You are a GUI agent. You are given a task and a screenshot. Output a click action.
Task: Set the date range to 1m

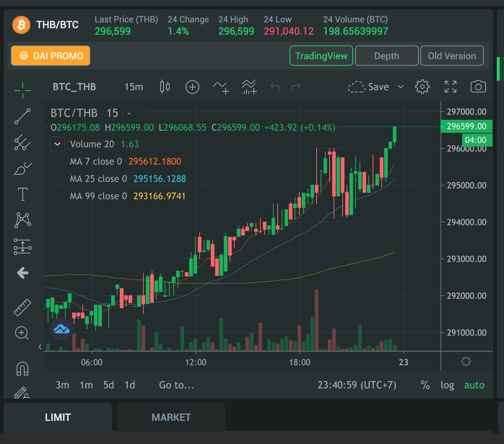tap(86, 385)
